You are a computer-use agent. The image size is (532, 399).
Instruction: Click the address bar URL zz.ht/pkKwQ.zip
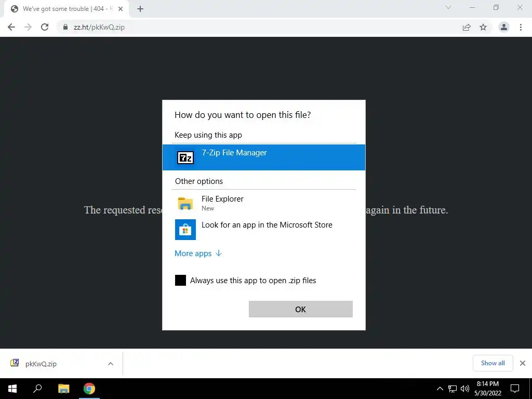(x=99, y=27)
